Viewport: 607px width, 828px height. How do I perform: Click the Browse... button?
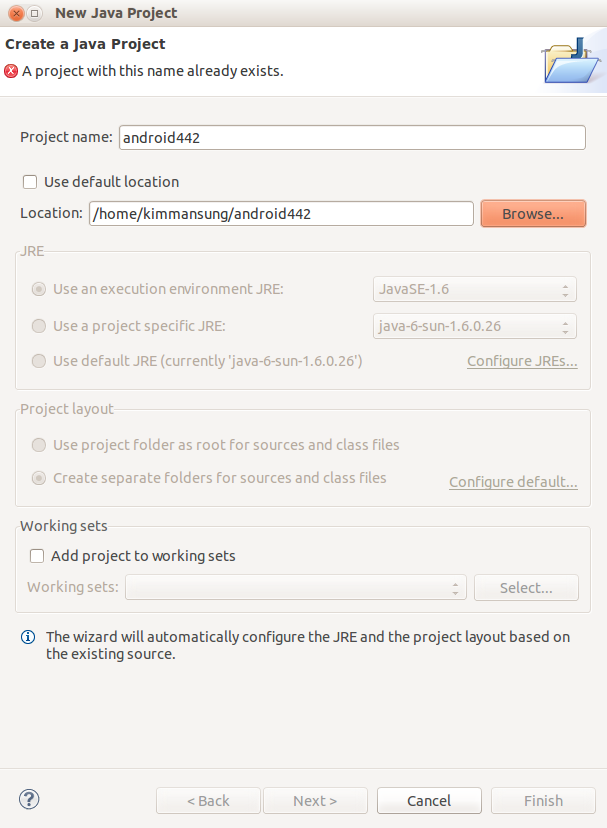(533, 214)
